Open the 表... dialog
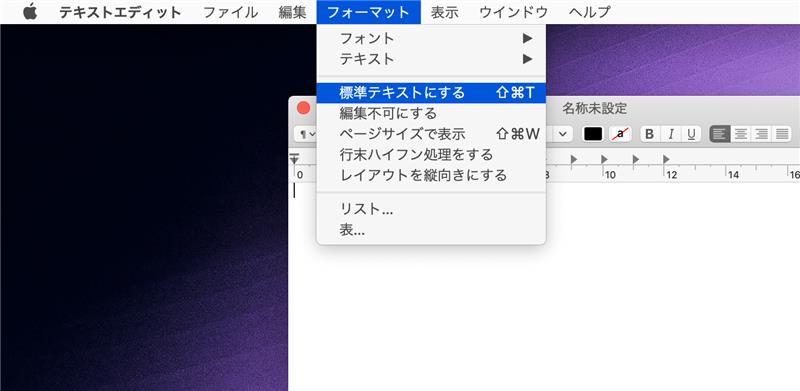This screenshot has height=391, width=800. (431, 230)
